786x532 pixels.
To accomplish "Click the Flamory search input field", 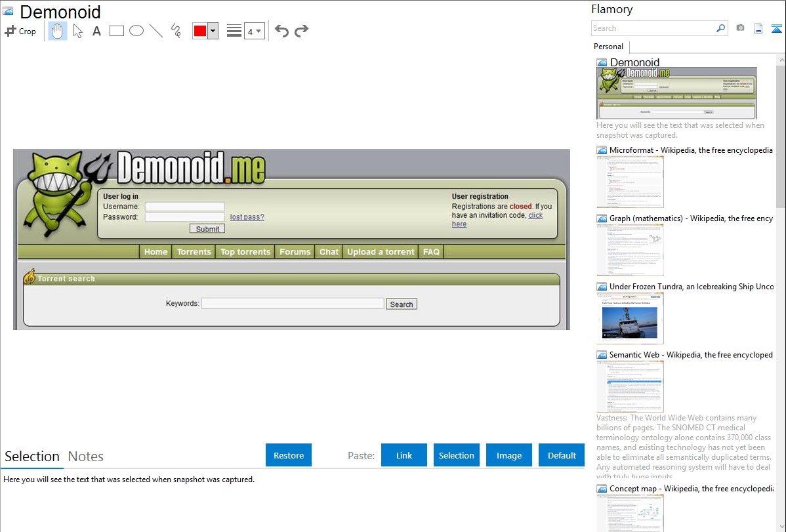I will pos(653,28).
